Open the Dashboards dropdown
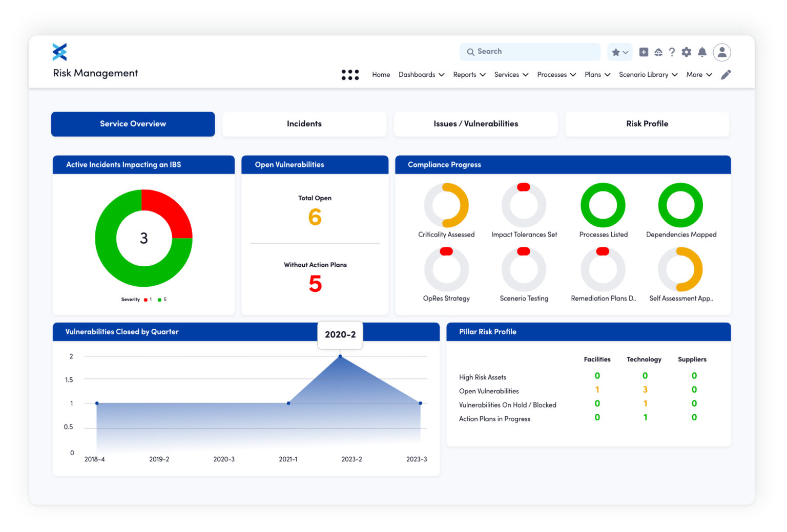787x532 pixels. [421, 75]
